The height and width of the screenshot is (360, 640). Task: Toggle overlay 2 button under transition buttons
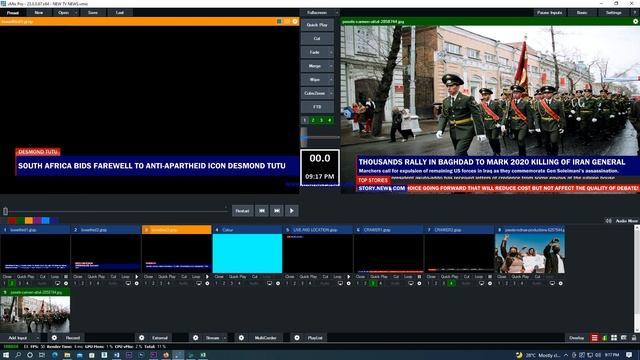point(313,120)
